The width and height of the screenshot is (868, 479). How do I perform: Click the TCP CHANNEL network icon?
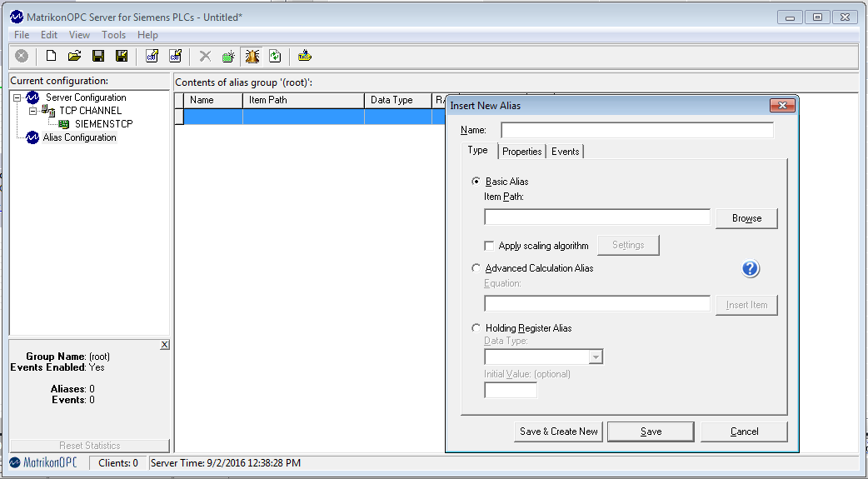(49, 111)
